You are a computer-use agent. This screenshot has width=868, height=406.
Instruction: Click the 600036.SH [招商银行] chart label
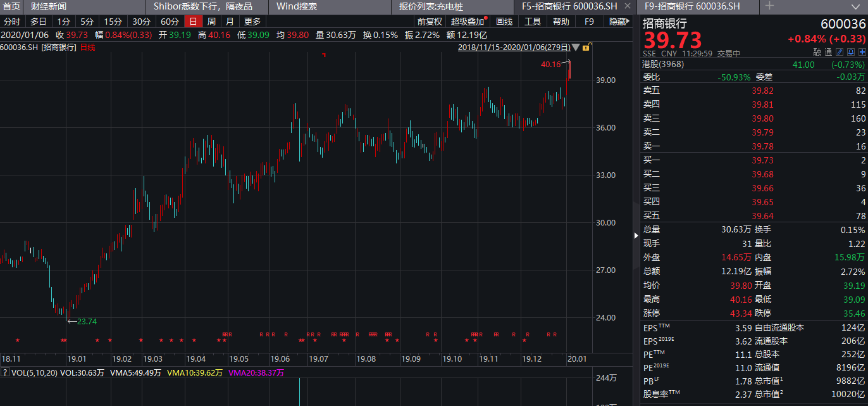pos(39,48)
